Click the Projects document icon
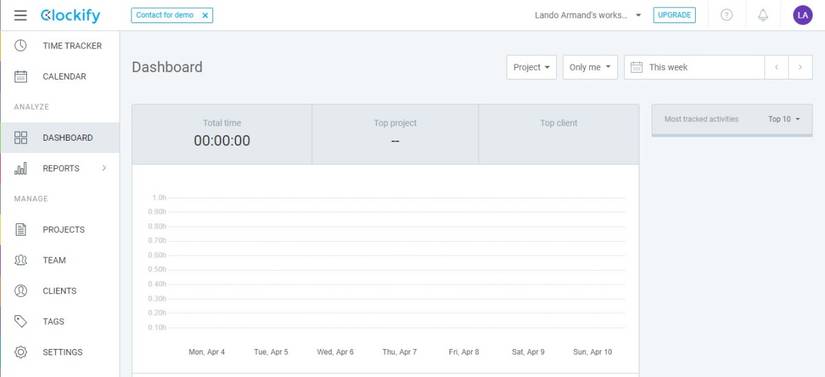This screenshot has width=825, height=377. (x=21, y=230)
